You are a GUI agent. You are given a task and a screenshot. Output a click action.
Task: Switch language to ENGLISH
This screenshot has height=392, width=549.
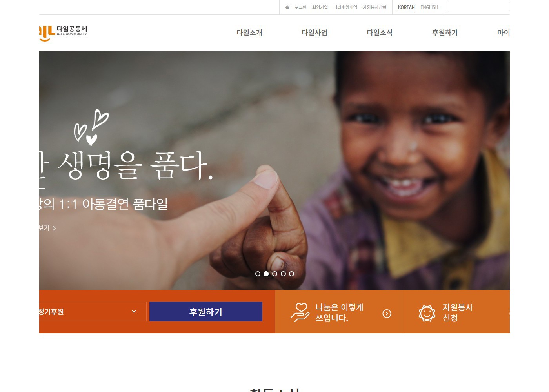point(429,7)
